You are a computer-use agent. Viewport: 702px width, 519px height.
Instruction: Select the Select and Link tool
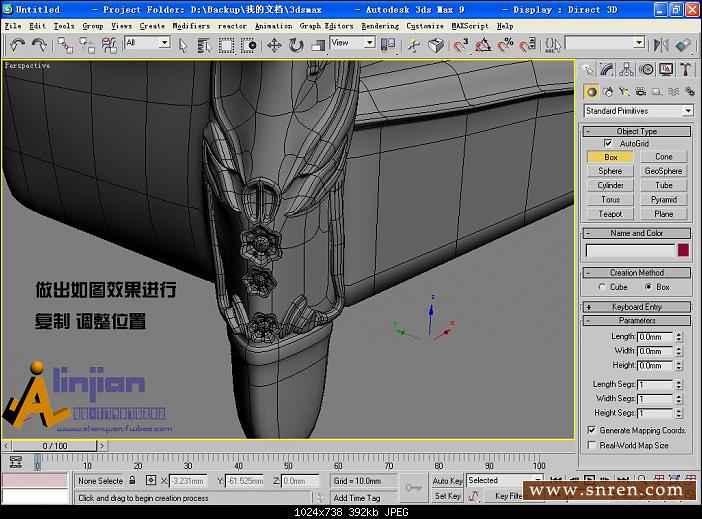pos(65,45)
